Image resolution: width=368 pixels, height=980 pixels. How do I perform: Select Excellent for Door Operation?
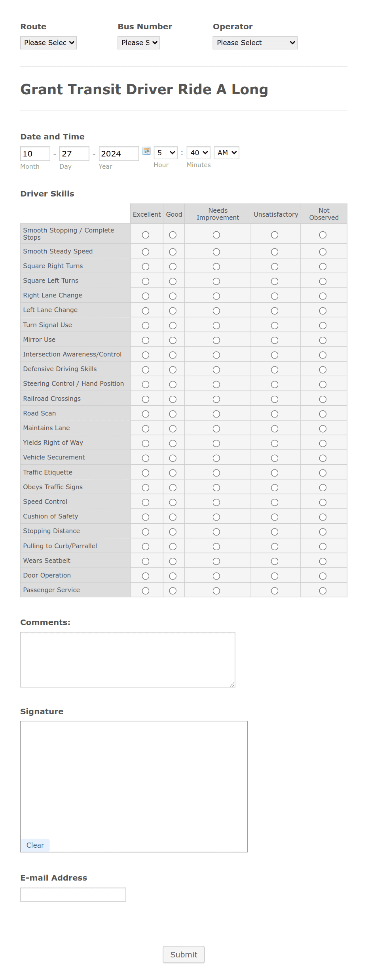pyautogui.click(x=146, y=576)
